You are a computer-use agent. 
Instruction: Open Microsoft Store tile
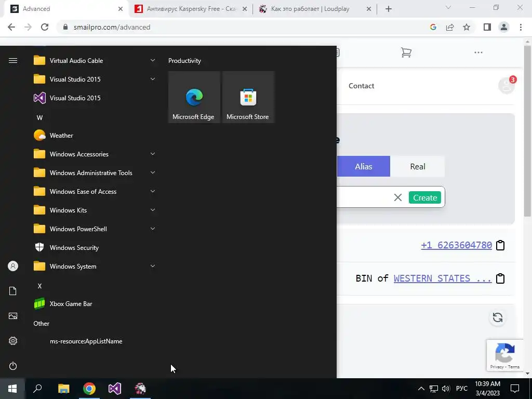point(248,97)
